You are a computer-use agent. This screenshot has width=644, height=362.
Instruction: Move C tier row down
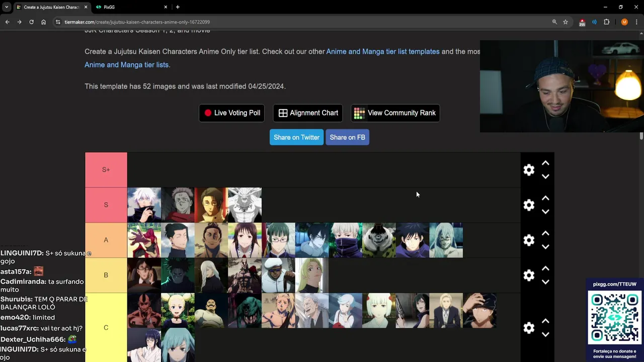pos(545,334)
